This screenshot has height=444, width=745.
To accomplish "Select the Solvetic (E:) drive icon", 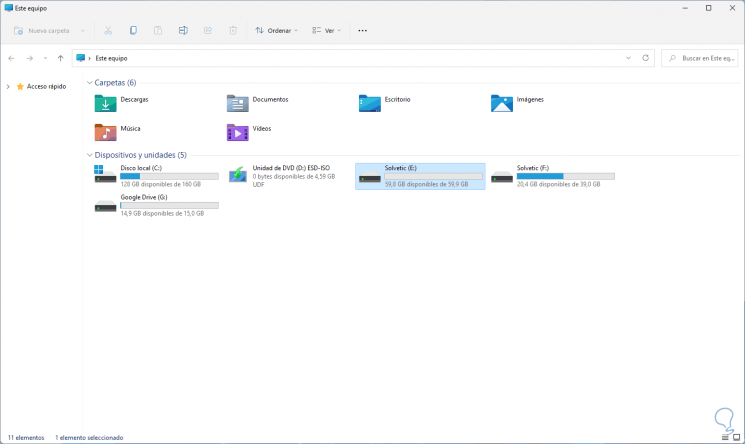I will point(370,177).
